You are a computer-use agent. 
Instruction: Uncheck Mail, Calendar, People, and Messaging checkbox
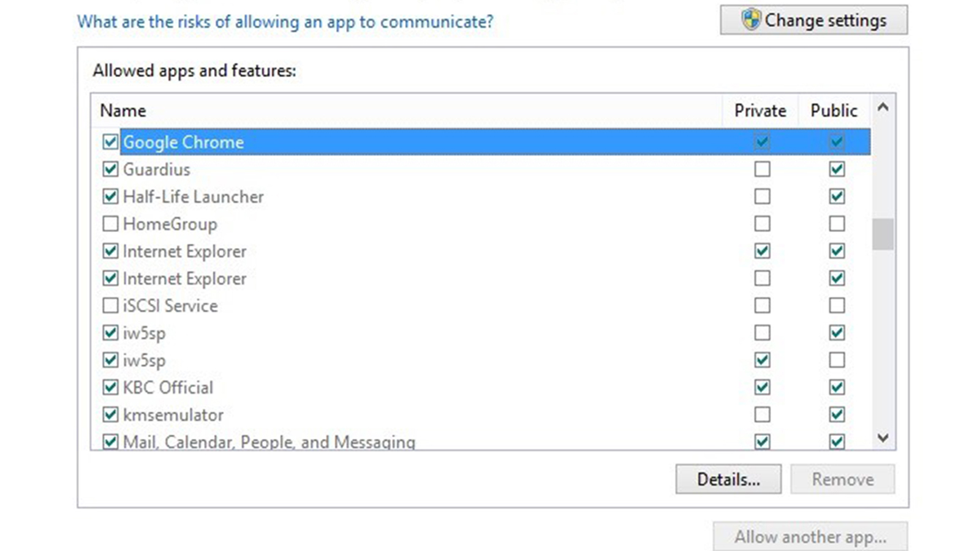(x=110, y=441)
